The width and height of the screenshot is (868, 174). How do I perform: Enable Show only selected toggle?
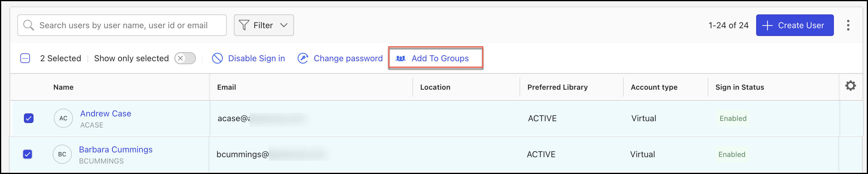click(185, 58)
